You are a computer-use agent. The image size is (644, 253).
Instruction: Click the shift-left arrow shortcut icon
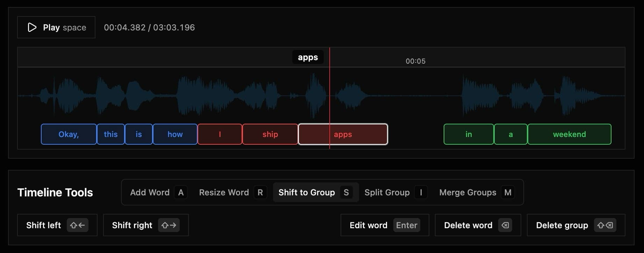point(78,225)
